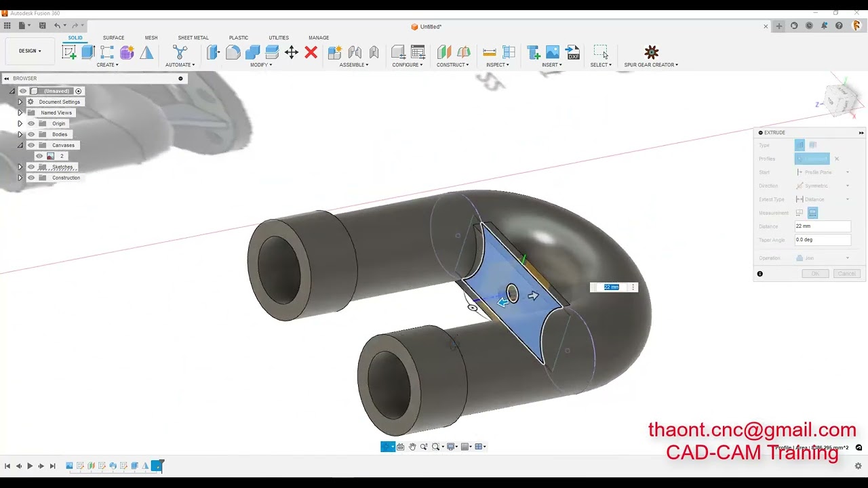Select the Create Sketch tool
The width and height of the screenshot is (868, 488).
[x=69, y=52]
